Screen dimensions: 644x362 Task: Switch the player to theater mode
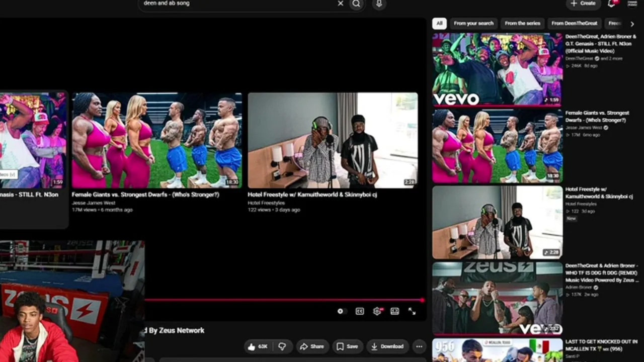pyautogui.click(x=395, y=311)
